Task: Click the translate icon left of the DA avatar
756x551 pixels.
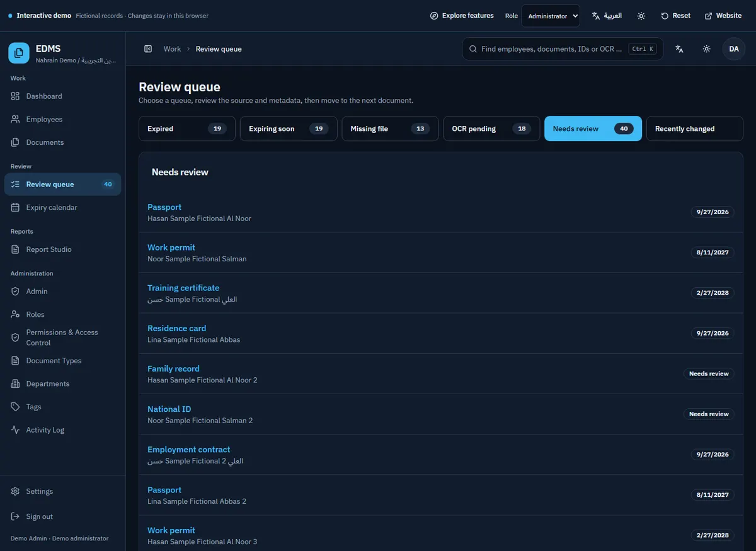Action: coord(679,49)
